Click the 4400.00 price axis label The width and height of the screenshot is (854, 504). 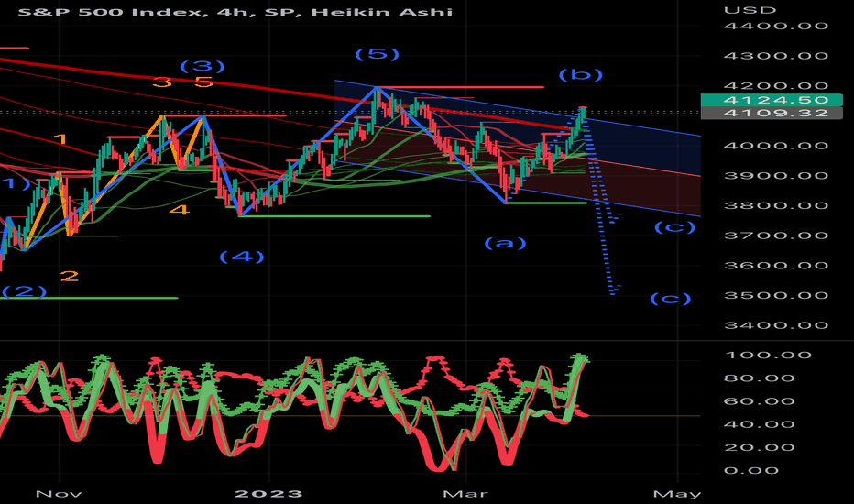point(776,27)
